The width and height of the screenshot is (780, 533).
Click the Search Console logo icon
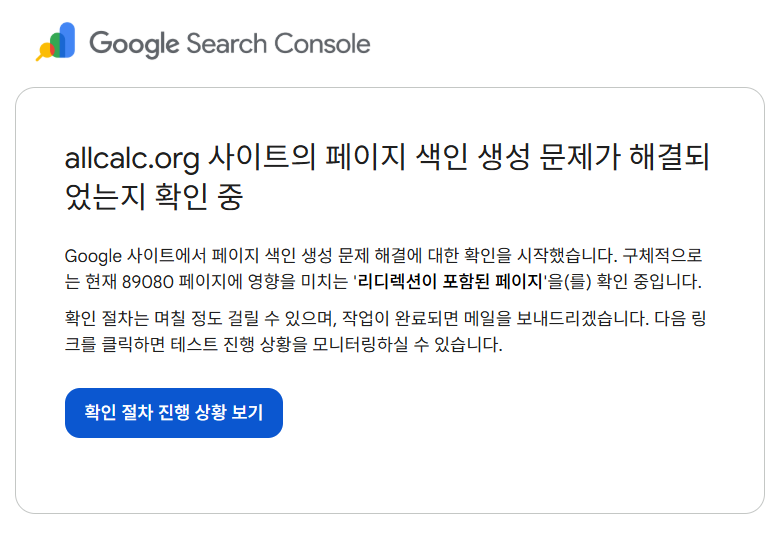tap(56, 42)
